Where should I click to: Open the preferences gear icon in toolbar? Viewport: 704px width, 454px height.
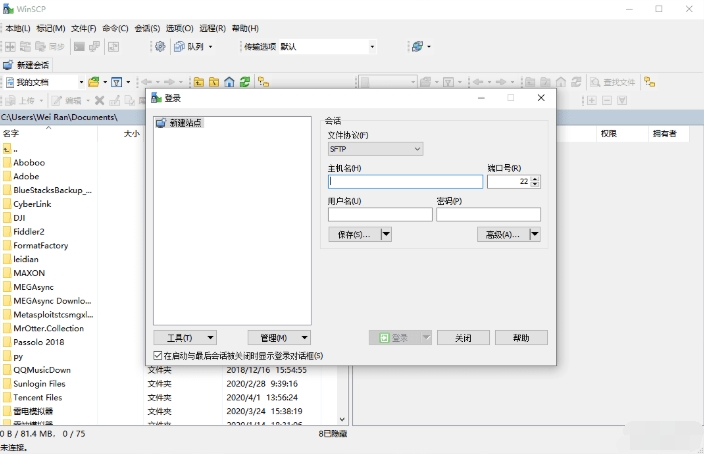coord(159,46)
